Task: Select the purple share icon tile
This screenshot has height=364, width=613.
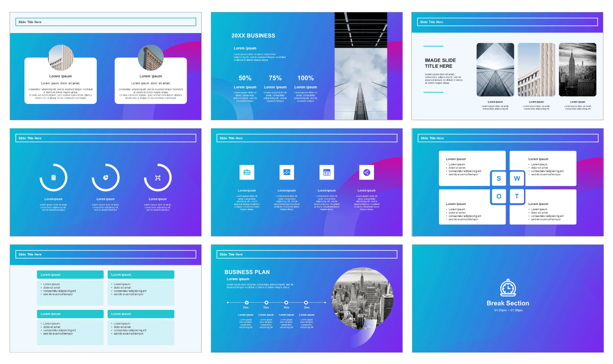Action: tap(366, 172)
